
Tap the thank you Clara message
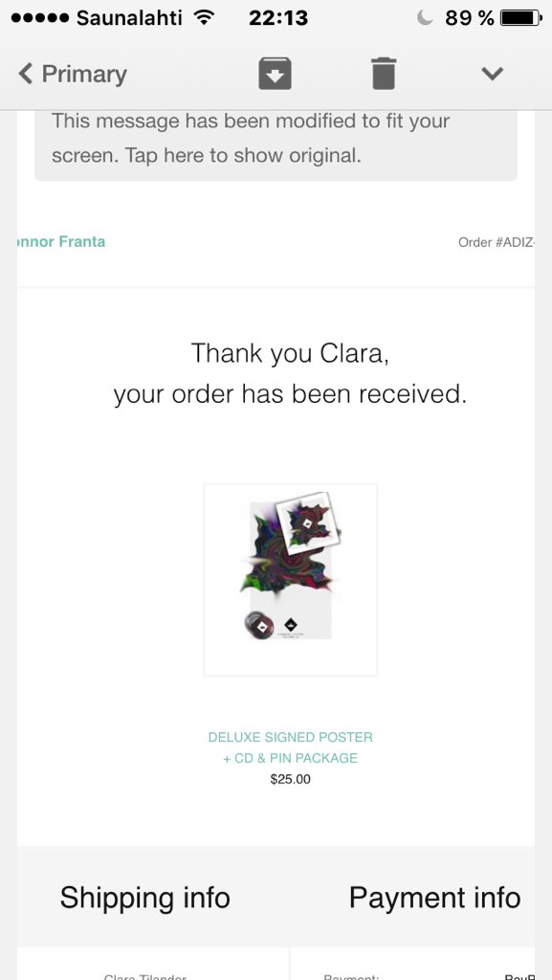click(x=291, y=374)
